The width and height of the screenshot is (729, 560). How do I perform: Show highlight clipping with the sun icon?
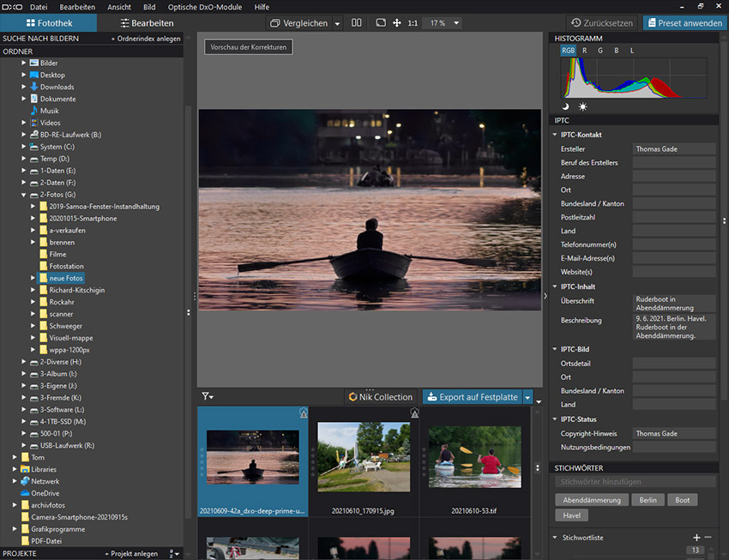(x=583, y=106)
